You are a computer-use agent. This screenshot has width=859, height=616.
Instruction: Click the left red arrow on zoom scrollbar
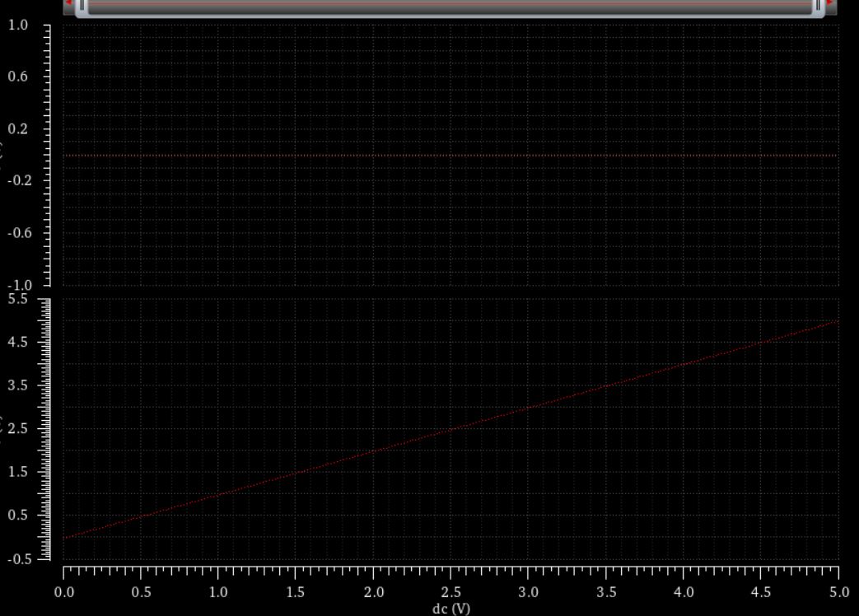pos(68,4)
